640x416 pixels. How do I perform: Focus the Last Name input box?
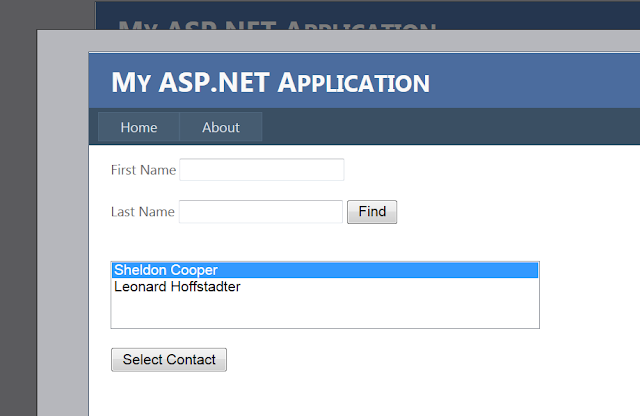260,212
